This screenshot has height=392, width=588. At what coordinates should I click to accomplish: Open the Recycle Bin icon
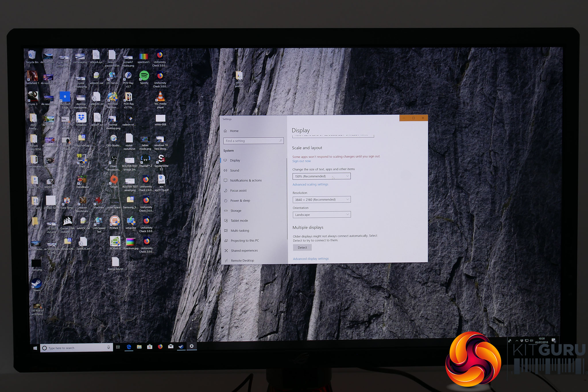[x=32, y=55]
